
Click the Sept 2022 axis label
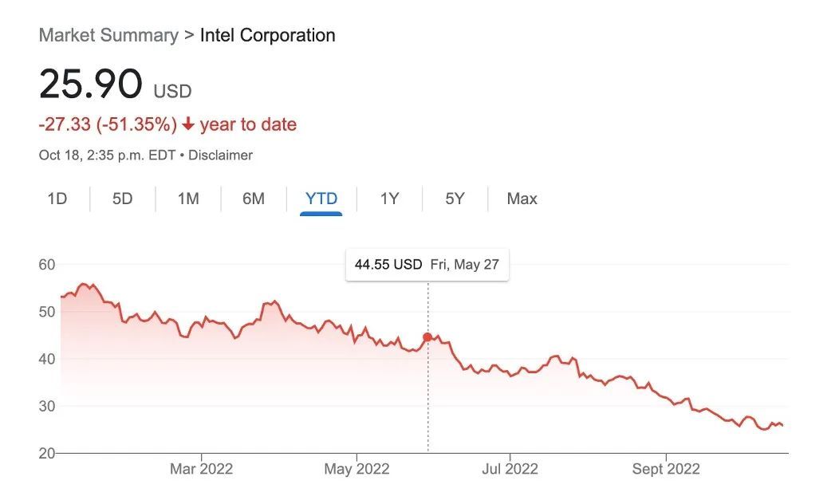(666, 469)
